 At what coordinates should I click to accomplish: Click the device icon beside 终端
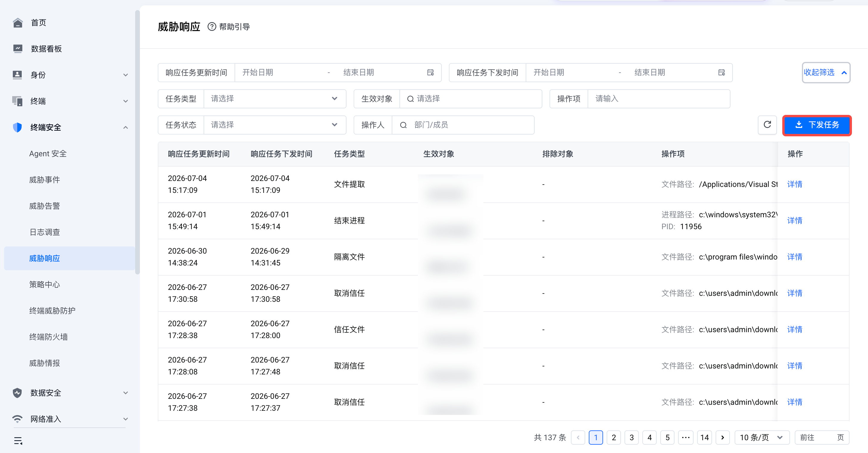pos(18,101)
